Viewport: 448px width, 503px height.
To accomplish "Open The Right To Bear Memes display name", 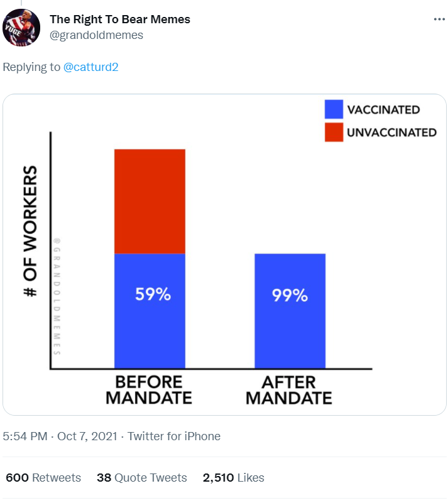I will [x=120, y=19].
